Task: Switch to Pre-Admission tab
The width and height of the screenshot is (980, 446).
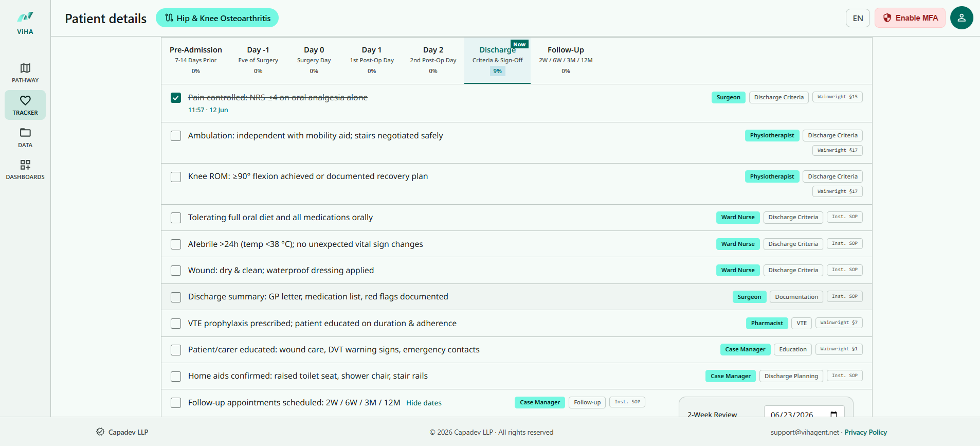Action: pyautogui.click(x=195, y=60)
